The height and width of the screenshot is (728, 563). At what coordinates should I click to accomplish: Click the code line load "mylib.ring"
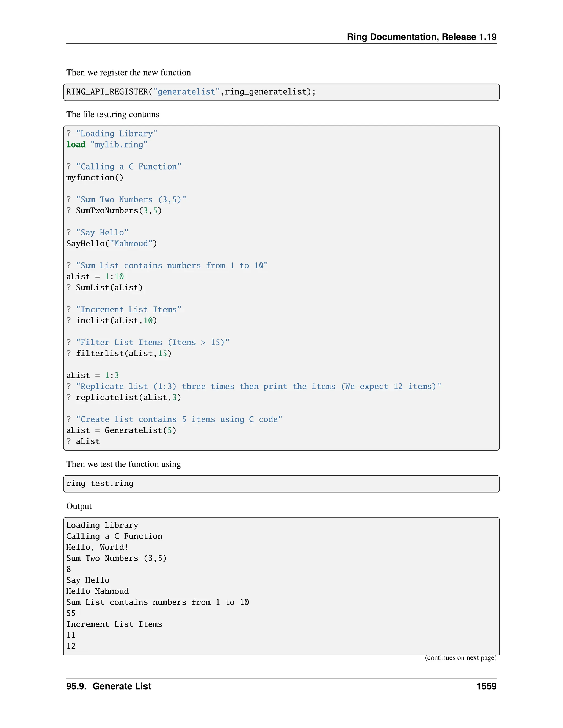[107, 145]
